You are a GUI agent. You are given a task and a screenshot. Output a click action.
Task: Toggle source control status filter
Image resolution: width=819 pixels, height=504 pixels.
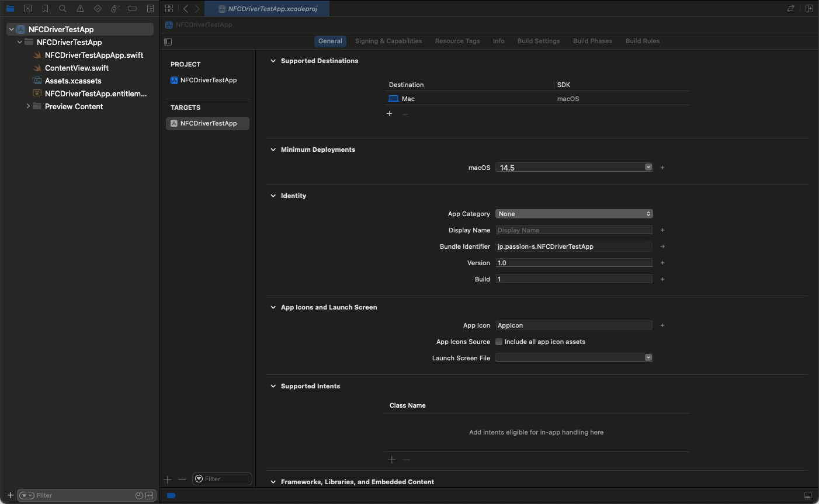coord(149,495)
